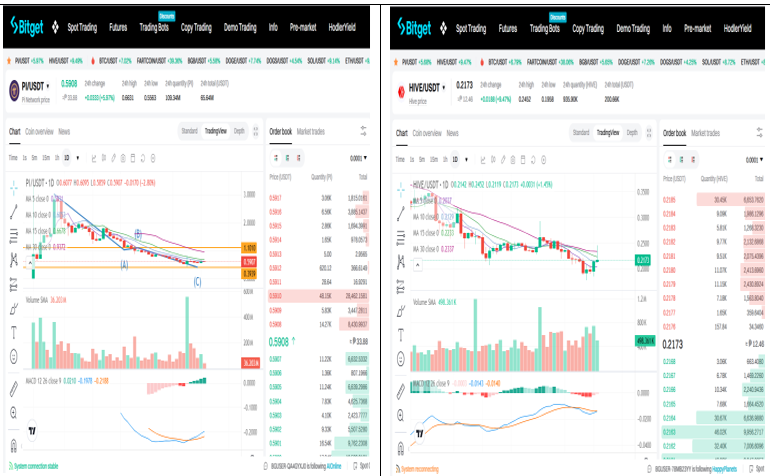The image size is (770, 476).
Task: Select the crosshair cursor tool in the PI/USDT chart
Action: [x=14, y=187]
